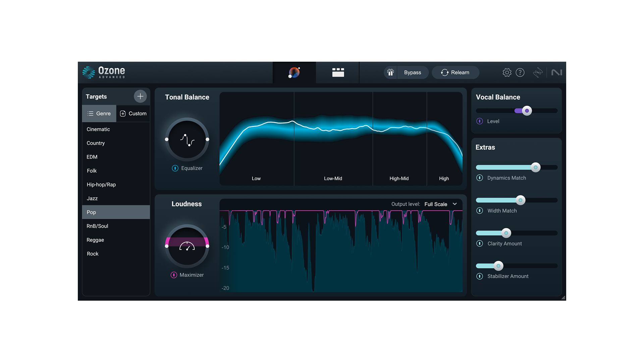Add a new target with plus button

(140, 96)
